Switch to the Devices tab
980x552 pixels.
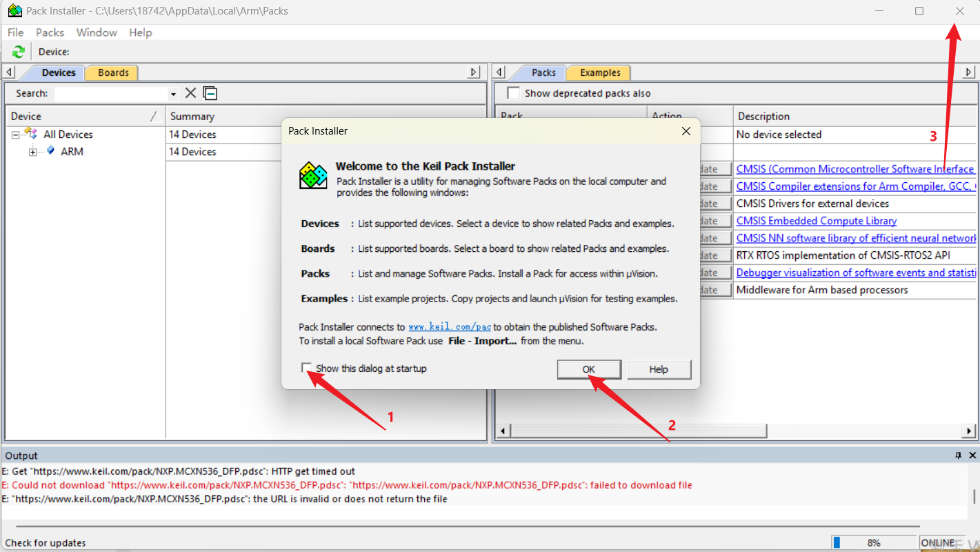(58, 72)
